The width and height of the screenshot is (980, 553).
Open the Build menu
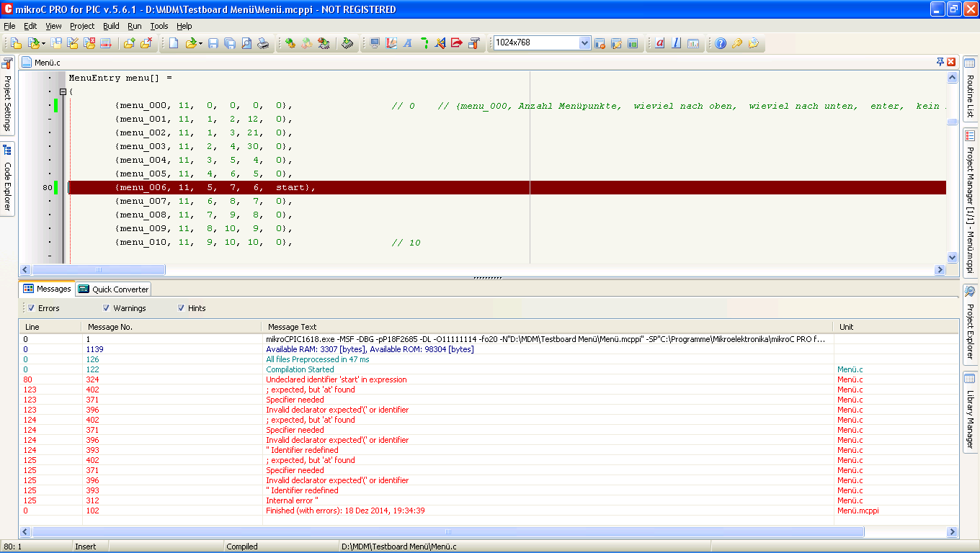point(111,26)
